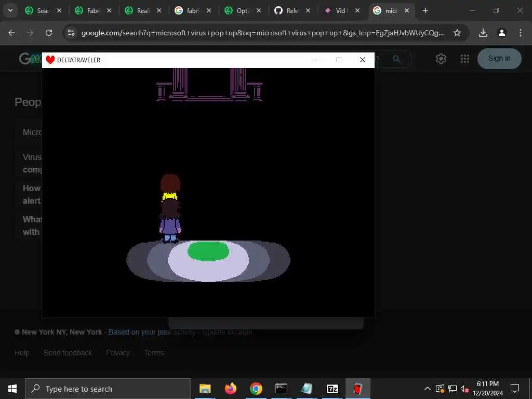The width and height of the screenshot is (532, 399).
Task: Click the purple pillared doorway in the game
Action: tap(209, 85)
